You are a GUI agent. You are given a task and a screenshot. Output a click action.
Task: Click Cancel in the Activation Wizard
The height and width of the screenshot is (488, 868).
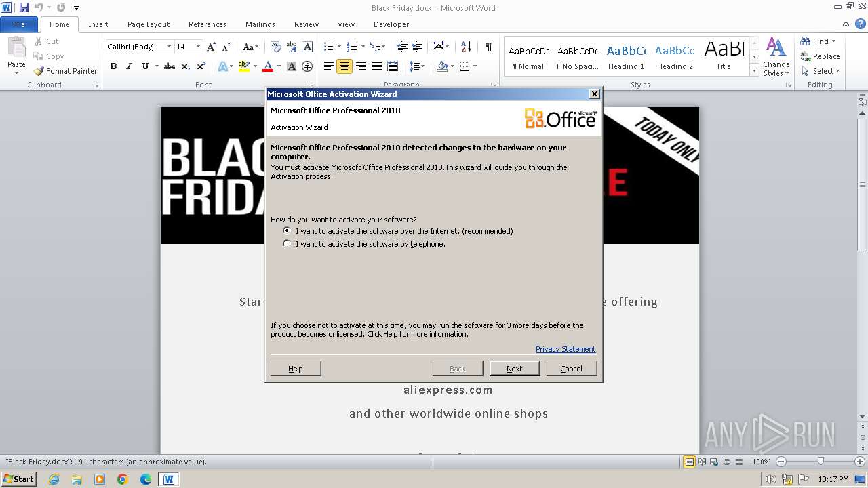pos(571,369)
